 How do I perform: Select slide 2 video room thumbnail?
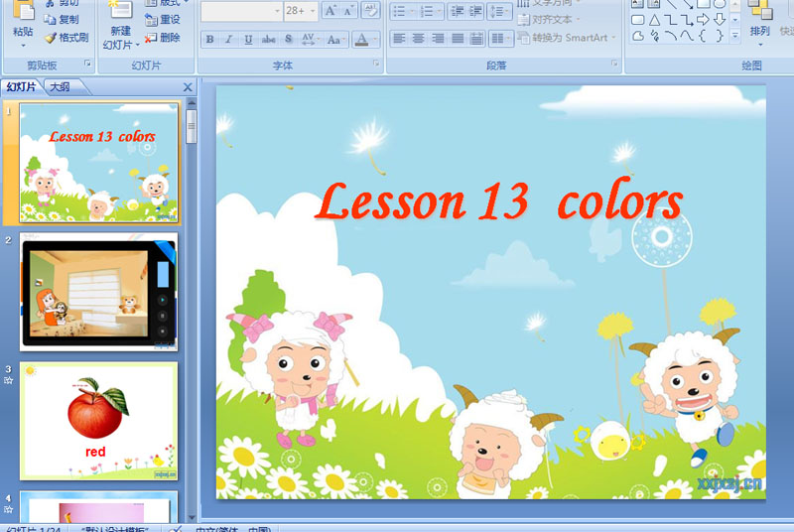click(99, 292)
